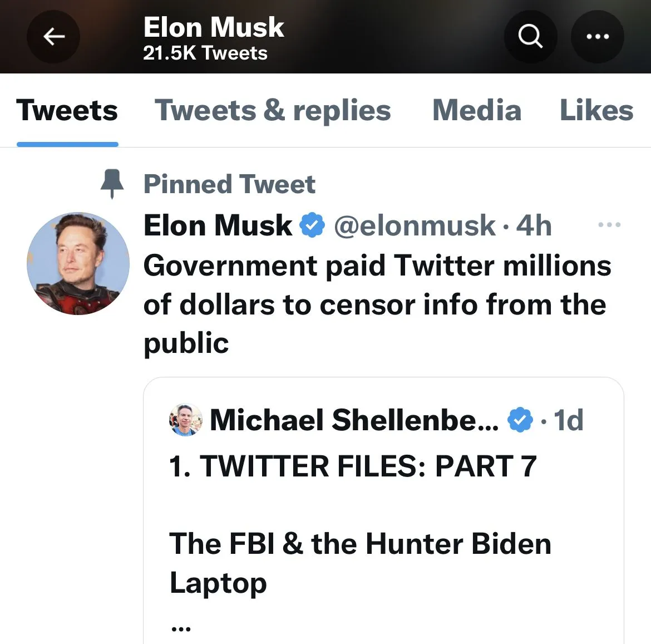The image size is (651, 644).
Task: Open profile more options menu
Action: (598, 37)
